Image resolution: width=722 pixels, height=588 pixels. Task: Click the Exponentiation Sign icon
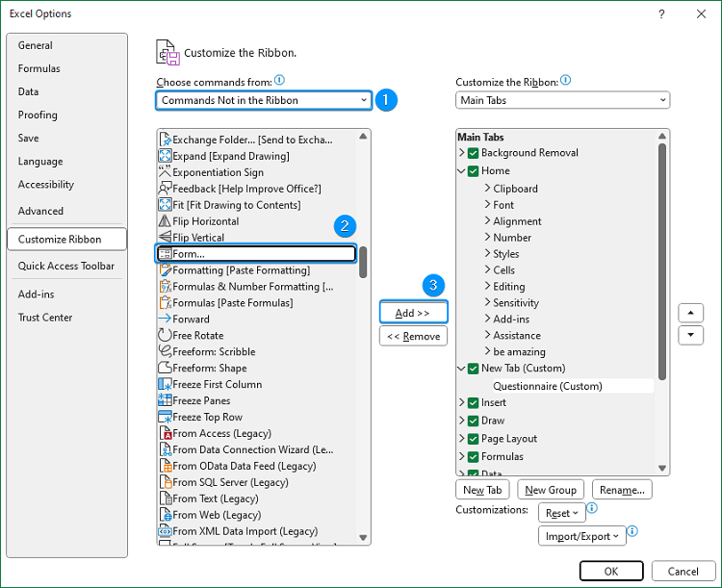click(x=165, y=171)
